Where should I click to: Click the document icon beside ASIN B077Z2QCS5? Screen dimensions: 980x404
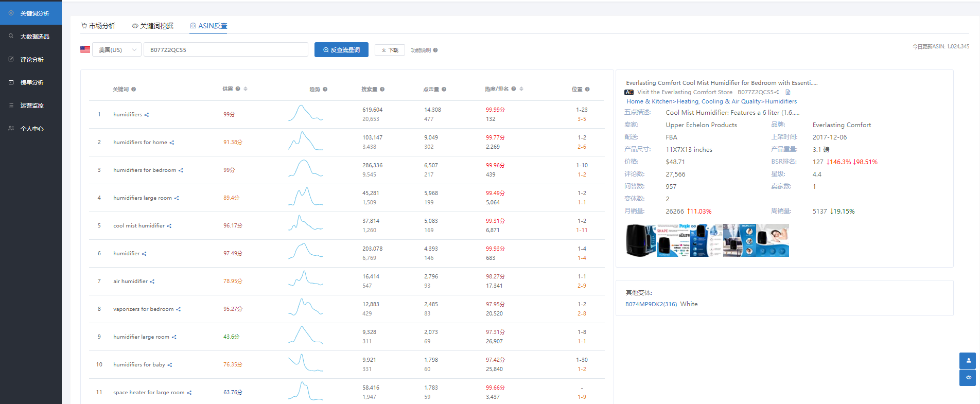pos(787,92)
